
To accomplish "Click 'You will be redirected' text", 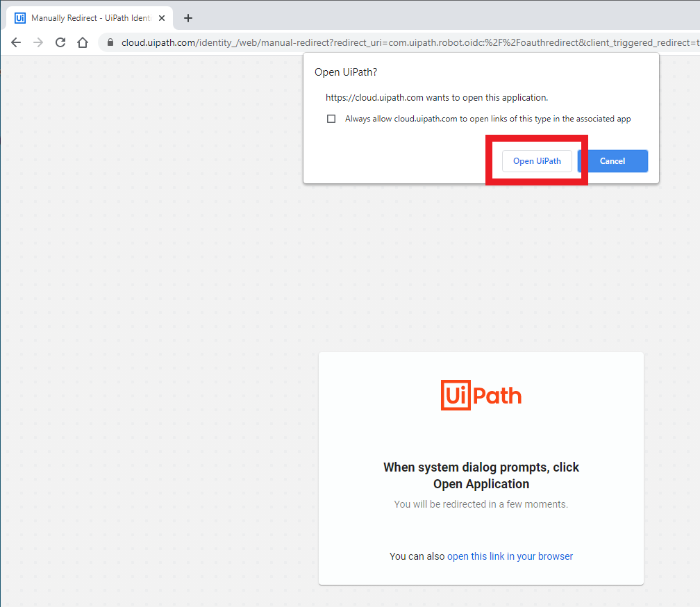I will point(481,504).
